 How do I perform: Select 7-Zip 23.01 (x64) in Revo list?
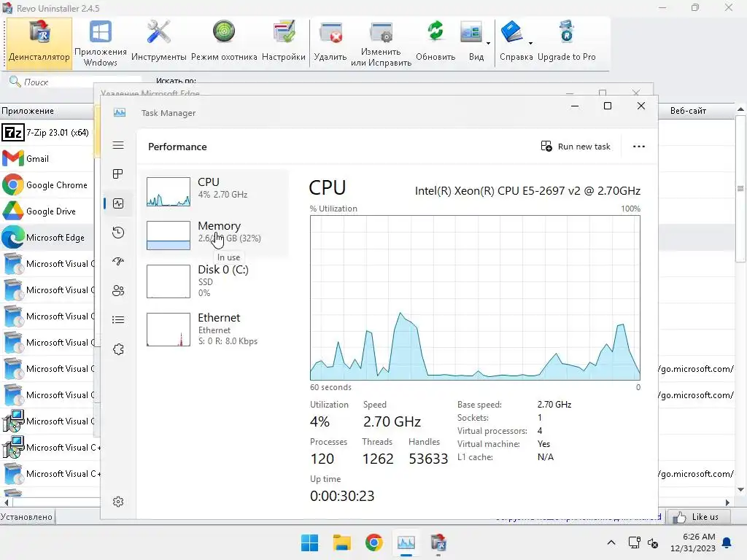tap(47, 133)
